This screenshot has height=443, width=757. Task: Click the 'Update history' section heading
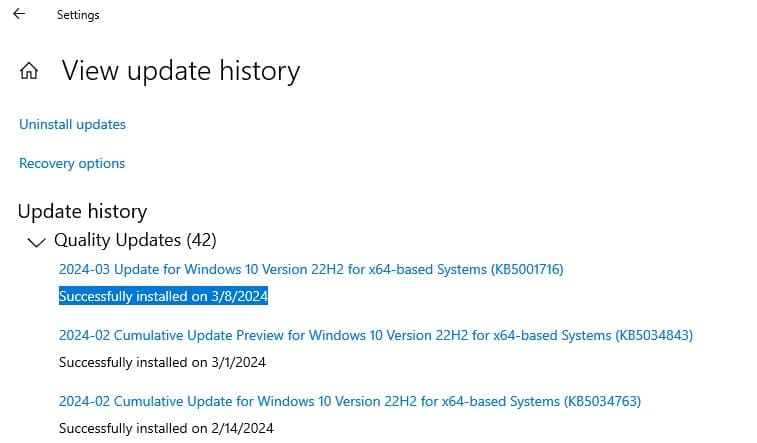pos(82,211)
